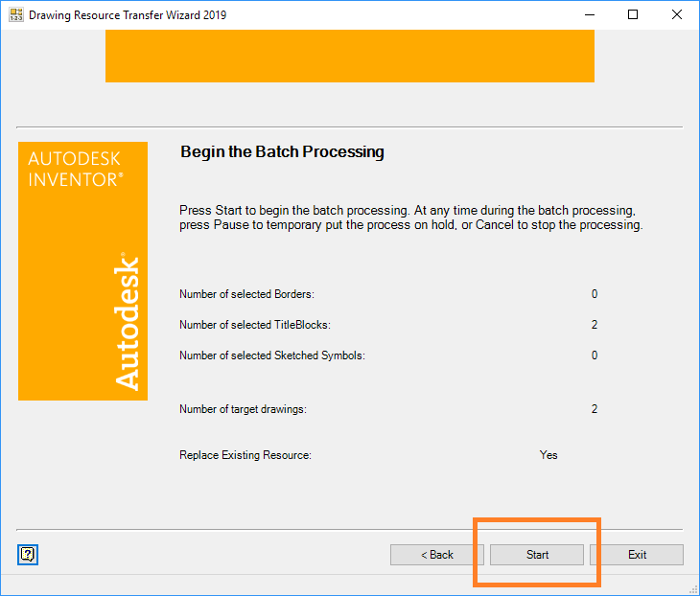Click the 'Begin the Batch Processing' heading
Image resolution: width=700 pixels, height=596 pixels.
tap(282, 151)
